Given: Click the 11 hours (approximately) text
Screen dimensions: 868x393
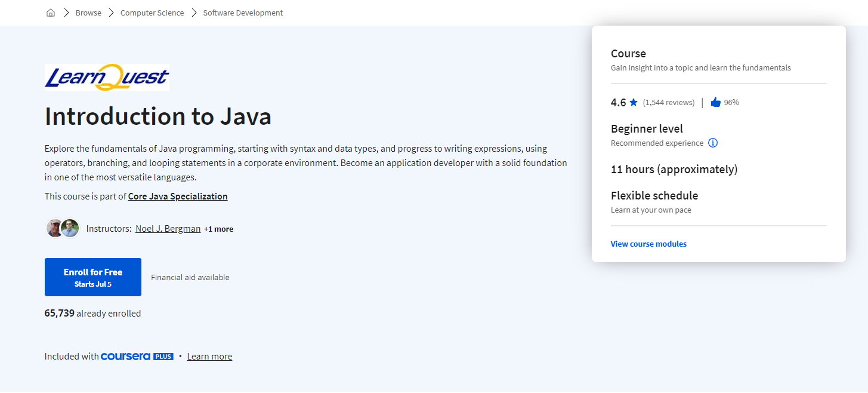Looking at the screenshot, I should pyautogui.click(x=674, y=170).
